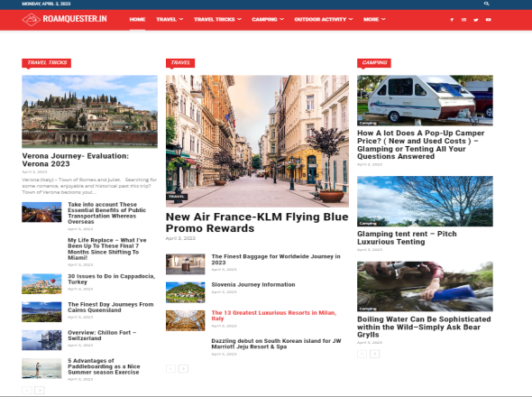Viewport: 532px width, 397px height.
Task: Open '30 Issues to Do in Cappadocia, Turkey'
Action: pyautogui.click(x=111, y=279)
